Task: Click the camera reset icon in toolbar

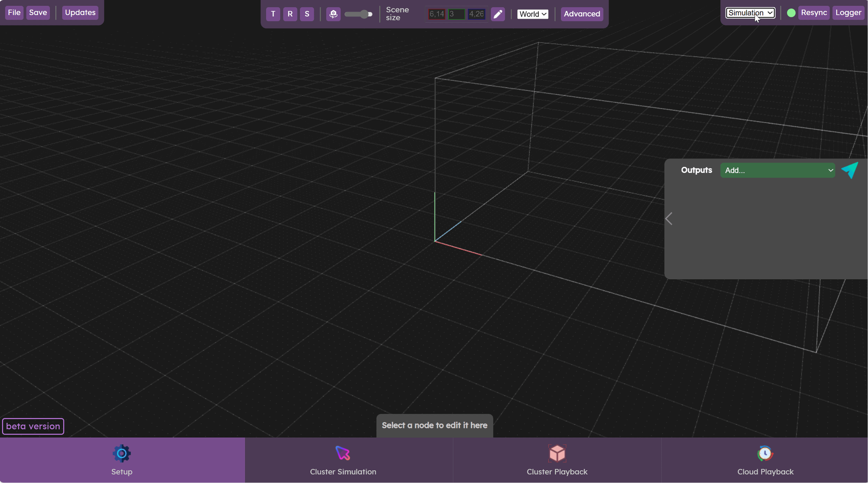Action: coord(333,14)
